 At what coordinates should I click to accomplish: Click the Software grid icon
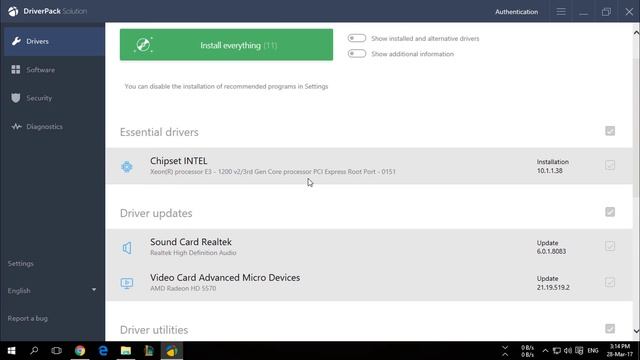[16, 69]
